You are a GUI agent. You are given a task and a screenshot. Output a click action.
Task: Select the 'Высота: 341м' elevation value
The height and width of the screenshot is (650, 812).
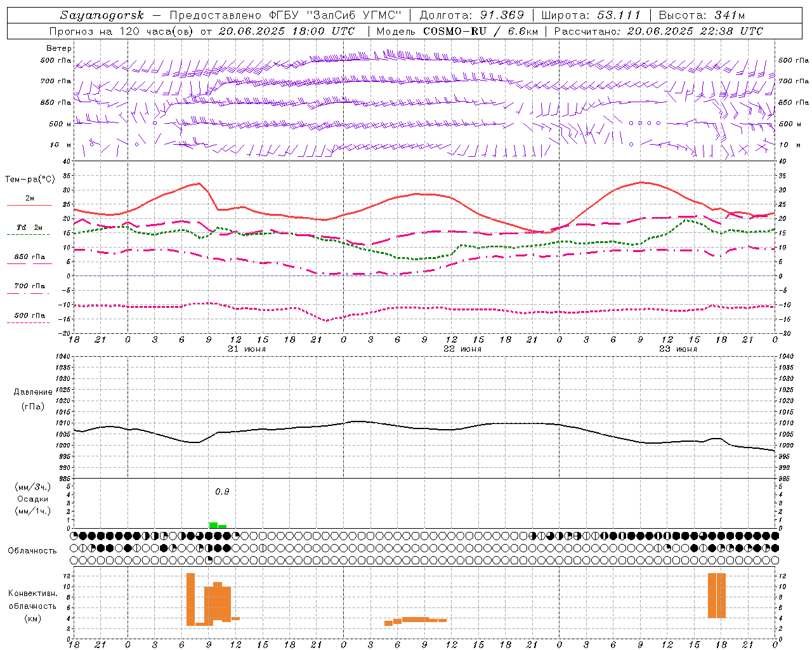point(702,15)
